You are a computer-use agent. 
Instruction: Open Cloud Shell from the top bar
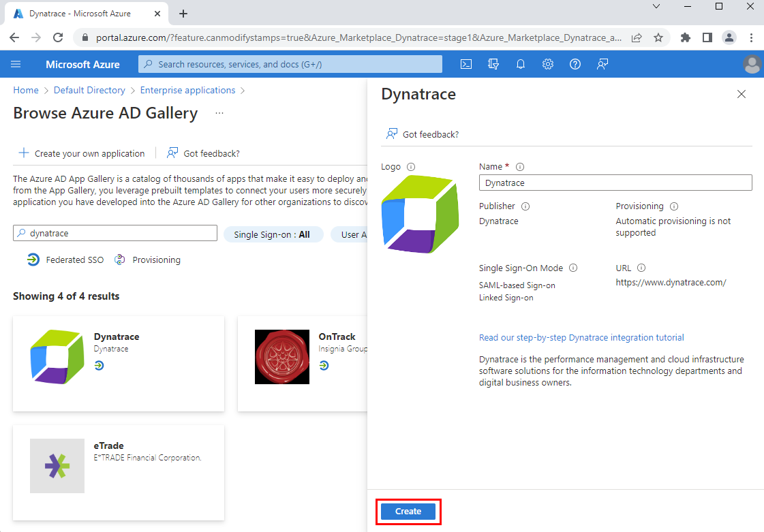point(466,64)
